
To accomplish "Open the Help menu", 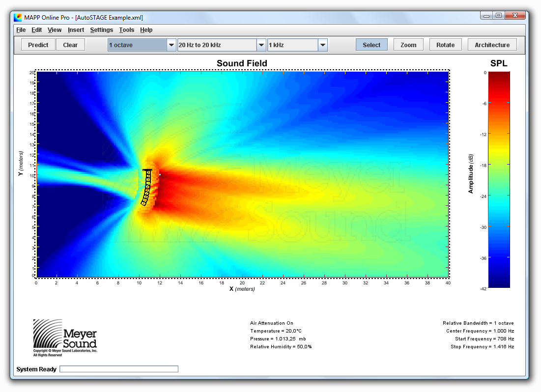I will pos(146,30).
